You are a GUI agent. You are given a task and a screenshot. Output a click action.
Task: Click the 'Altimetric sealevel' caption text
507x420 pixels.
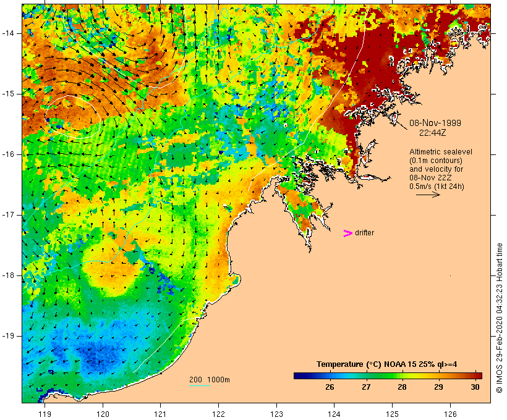[x=441, y=151]
